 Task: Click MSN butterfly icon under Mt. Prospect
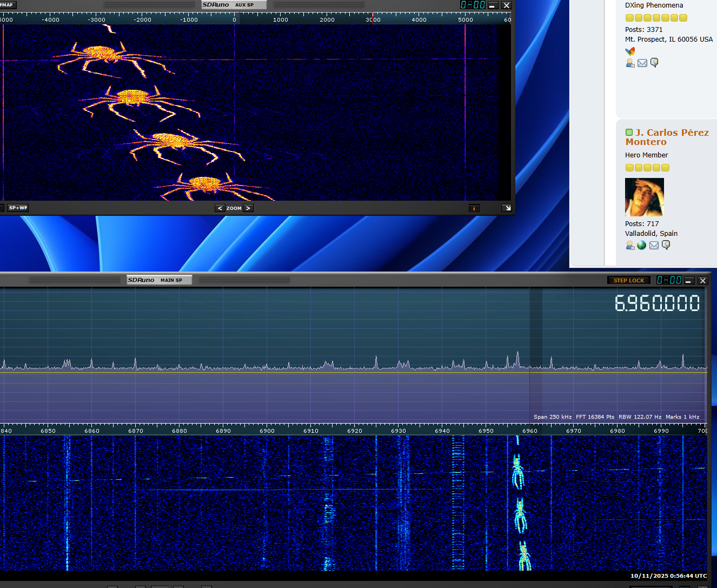[630, 51]
